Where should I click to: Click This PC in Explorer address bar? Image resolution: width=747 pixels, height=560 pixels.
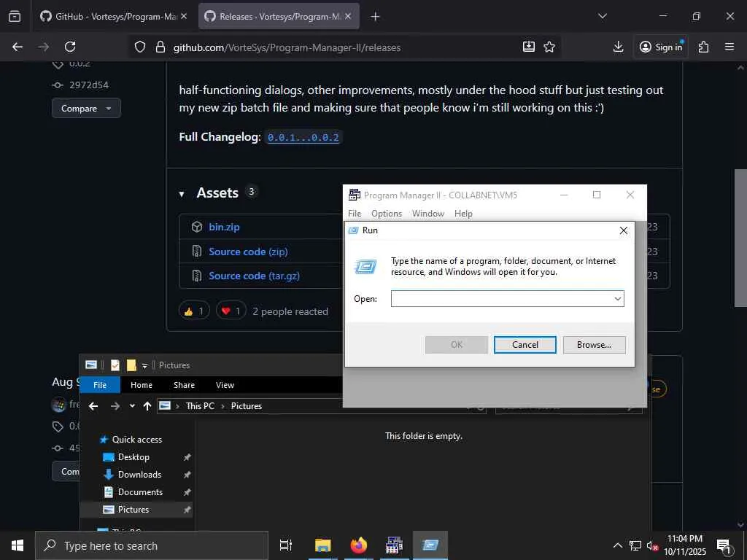tap(200, 406)
